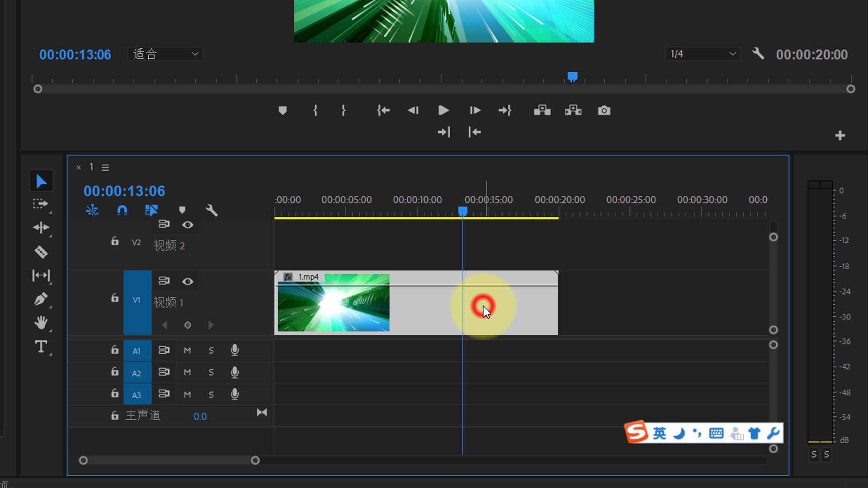Select the Pen tool

click(41, 299)
